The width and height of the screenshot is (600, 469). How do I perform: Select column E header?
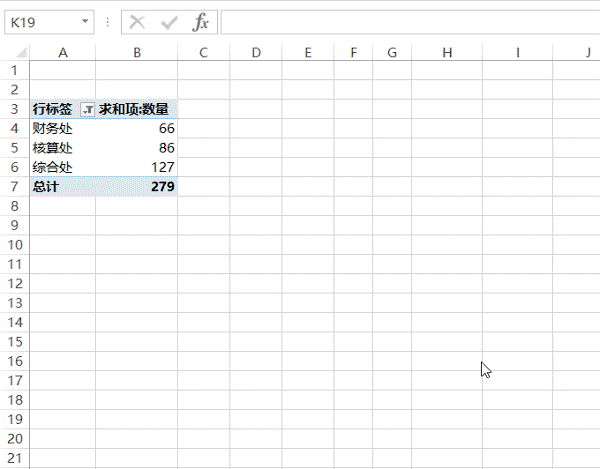tap(308, 52)
